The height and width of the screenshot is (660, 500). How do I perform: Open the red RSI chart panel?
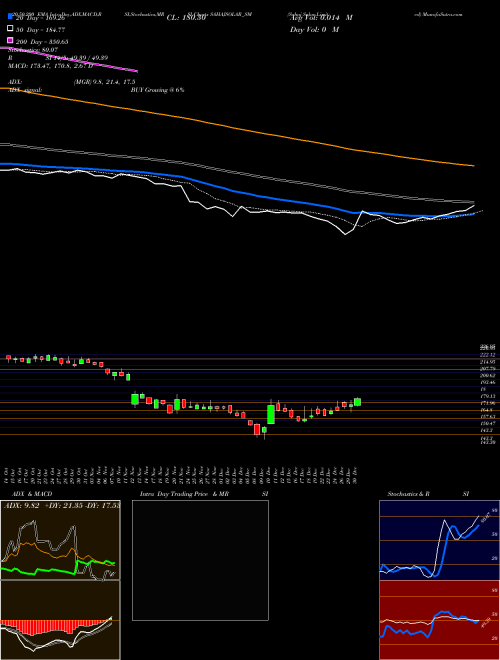439,620
